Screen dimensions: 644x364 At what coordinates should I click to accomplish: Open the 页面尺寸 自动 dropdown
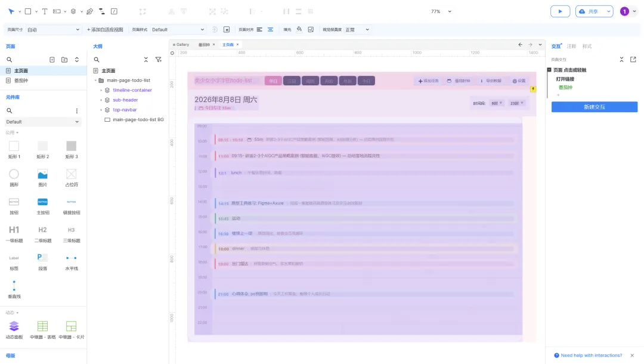[x=53, y=30]
